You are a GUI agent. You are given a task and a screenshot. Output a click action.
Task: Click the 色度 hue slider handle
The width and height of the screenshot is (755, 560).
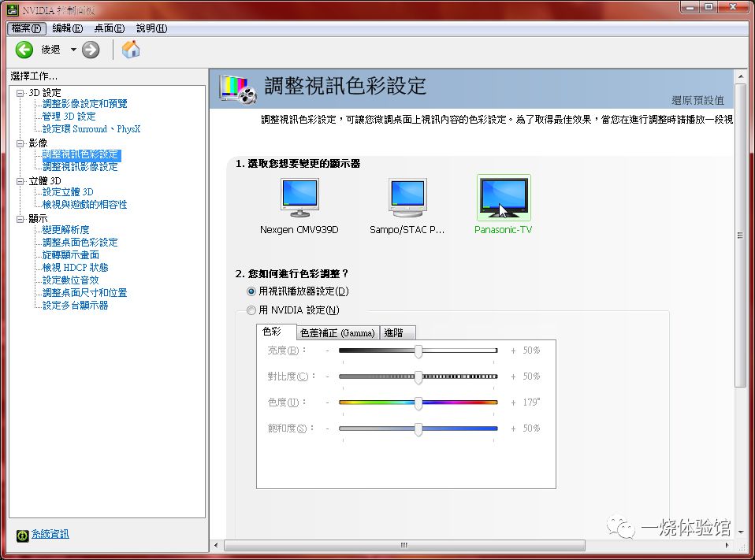point(418,402)
